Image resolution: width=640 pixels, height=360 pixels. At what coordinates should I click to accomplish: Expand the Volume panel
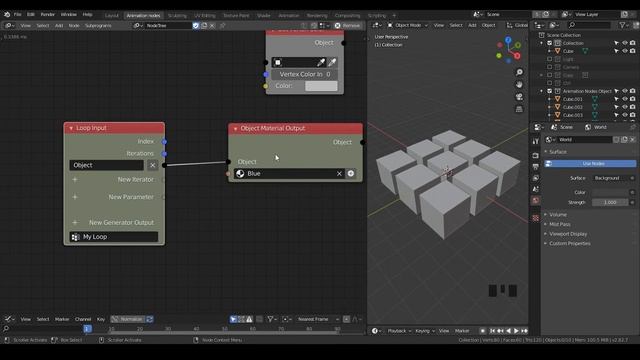pyautogui.click(x=558, y=215)
